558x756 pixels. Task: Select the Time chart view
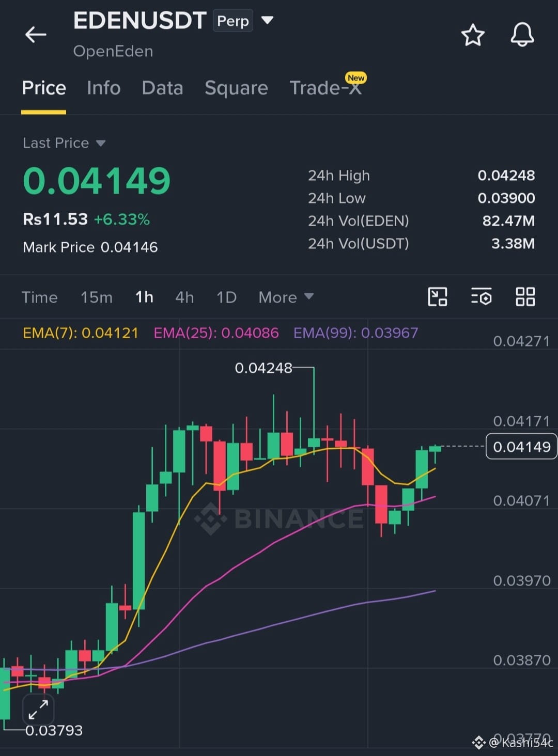39,297
